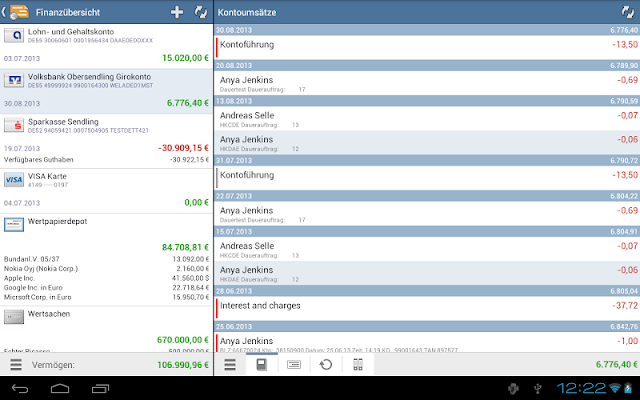Tap the Android debug icon in status bar
This screenshot has width=640, height=400.
[x=513, y=389]
